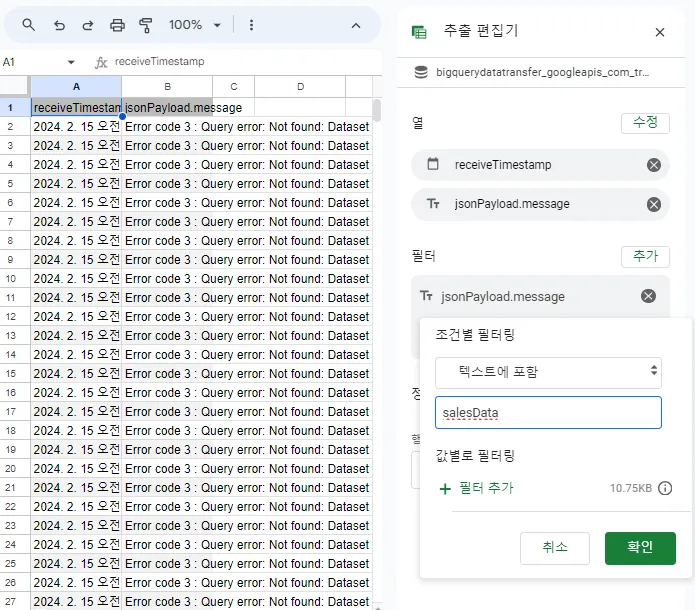
Task: Confirm the filter with 확인 button
Action: 640,548
